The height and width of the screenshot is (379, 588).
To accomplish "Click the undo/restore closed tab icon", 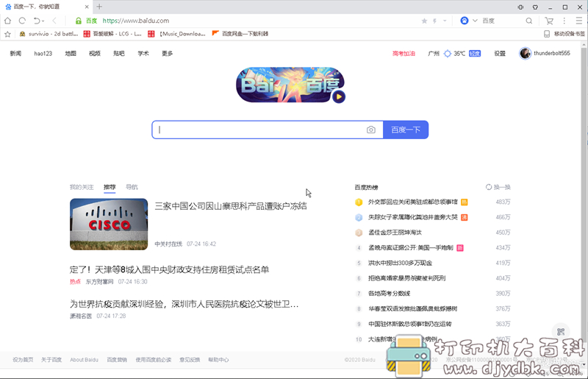I will tap(36, 21).
